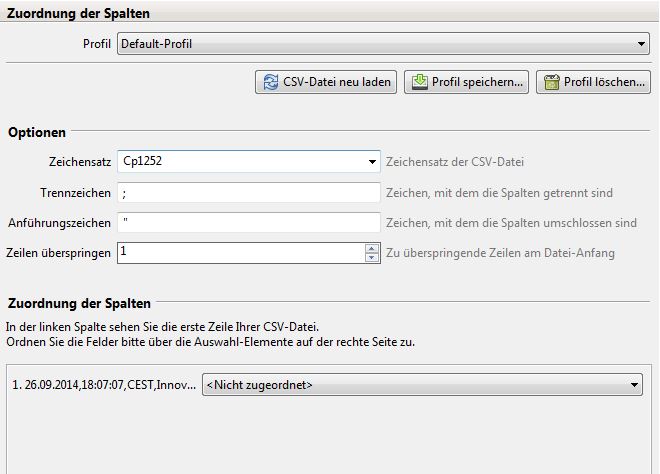Click the Zeilen überspringen number field
Image resolution: width=660 pixels, height=474 pixels.
(240, 253)
